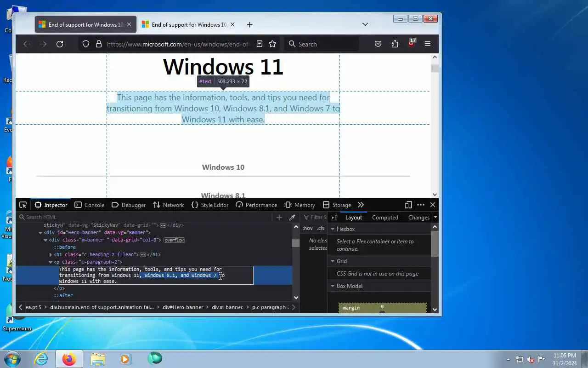
Task: Click the padlock site information icon
Action: click(98, 44)
